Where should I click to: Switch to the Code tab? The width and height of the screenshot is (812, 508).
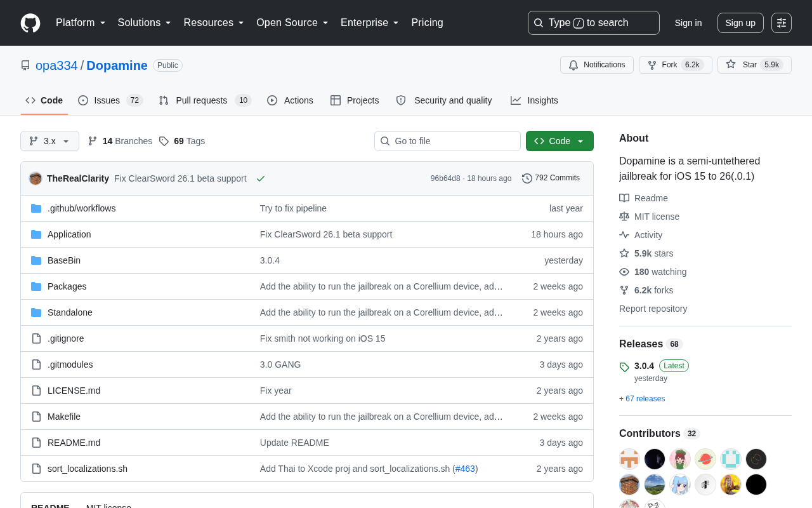44,100
